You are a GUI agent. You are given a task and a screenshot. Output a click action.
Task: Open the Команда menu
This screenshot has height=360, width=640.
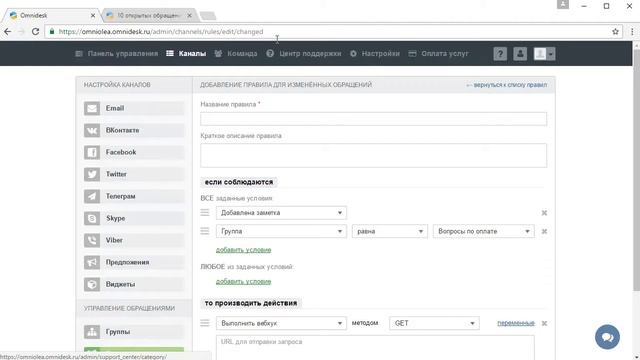236,53
